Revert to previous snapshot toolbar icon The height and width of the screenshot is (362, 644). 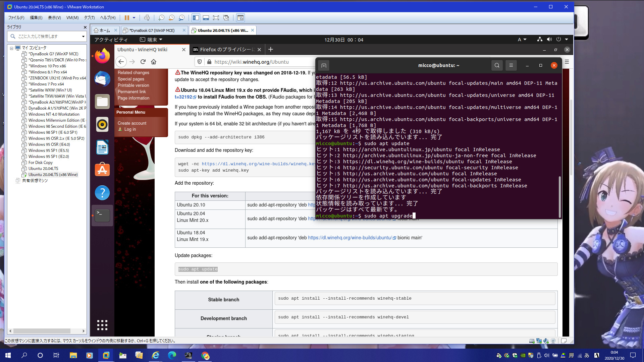point(171,18)
